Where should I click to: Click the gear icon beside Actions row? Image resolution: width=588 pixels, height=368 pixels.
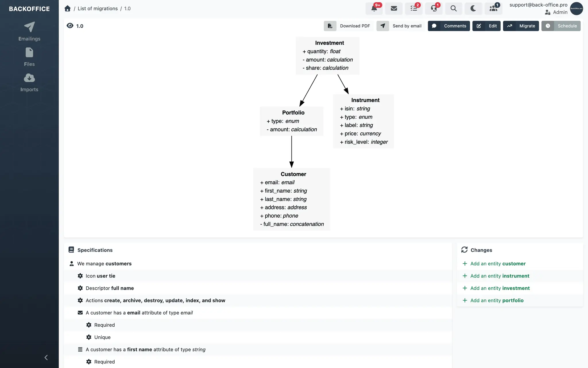80,300
